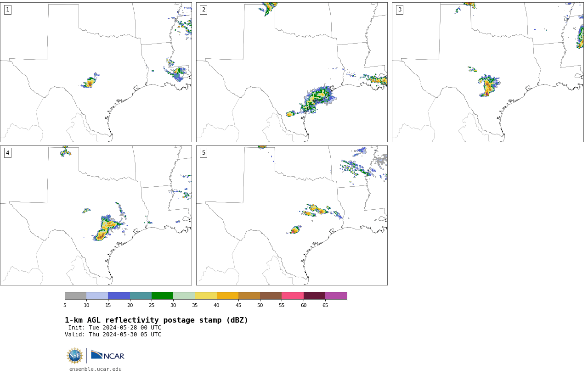This screenshot has height=374, width=588.
Task: Click panel number label 1
Action: pyautogui.click(x=7, y=10)
